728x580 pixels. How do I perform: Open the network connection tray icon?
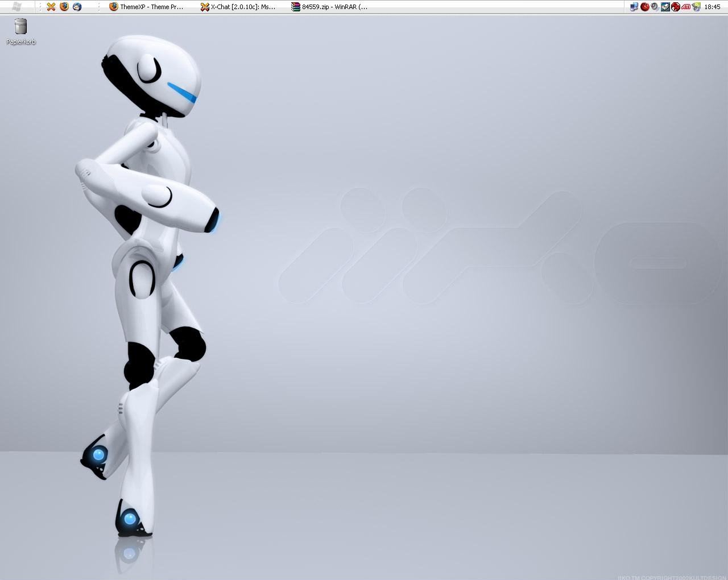click(x=634, y=7)
